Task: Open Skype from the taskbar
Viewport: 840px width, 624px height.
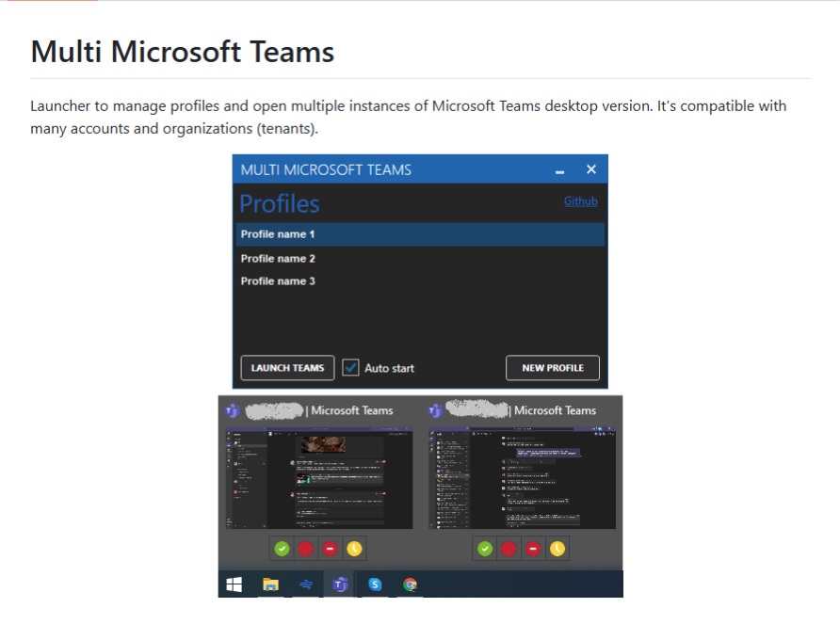Action: tap(375, 584)
